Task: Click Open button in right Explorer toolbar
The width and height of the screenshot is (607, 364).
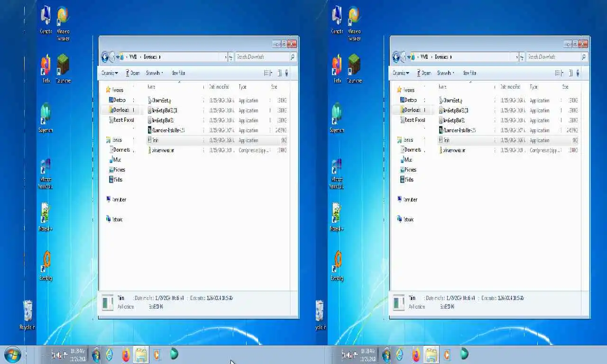Action: pyautogui.click(x=424, y=73)
